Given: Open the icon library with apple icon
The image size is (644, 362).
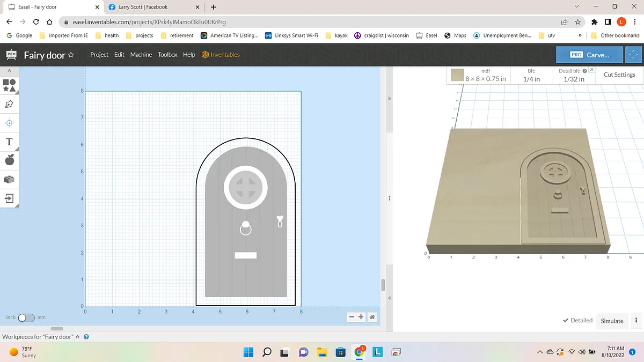Looking at the screenshot, I should point(9,160).
